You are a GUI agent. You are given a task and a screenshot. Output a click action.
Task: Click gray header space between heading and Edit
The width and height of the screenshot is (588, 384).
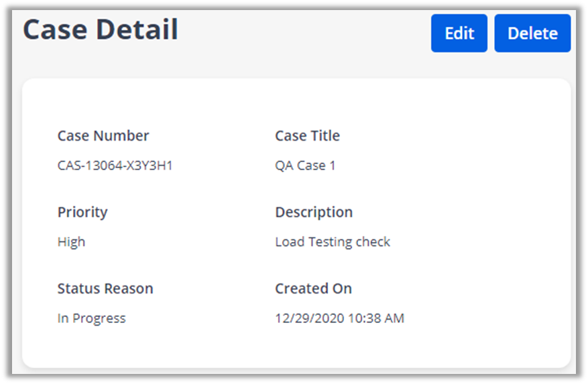302,34
